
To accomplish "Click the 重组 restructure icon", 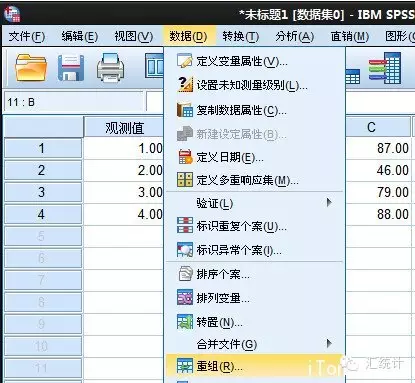I will (185, 366).
